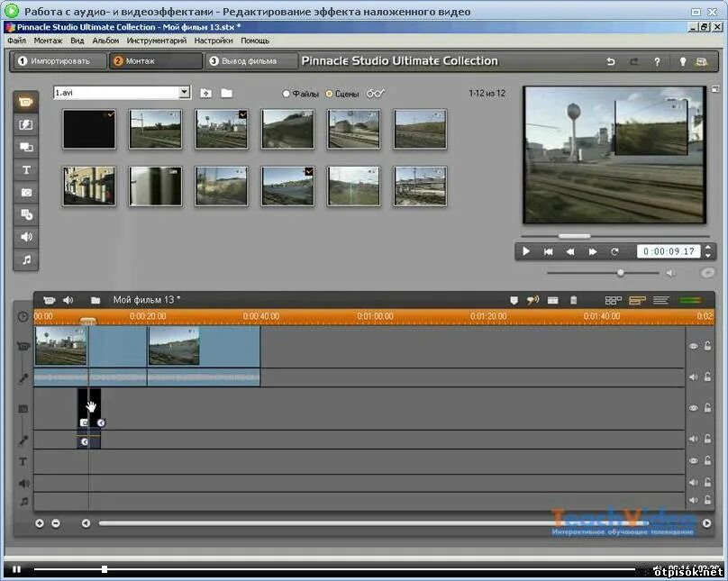Open the Music album tab
The width and height of the screenshot is (728, 581).
pos(26,259)
